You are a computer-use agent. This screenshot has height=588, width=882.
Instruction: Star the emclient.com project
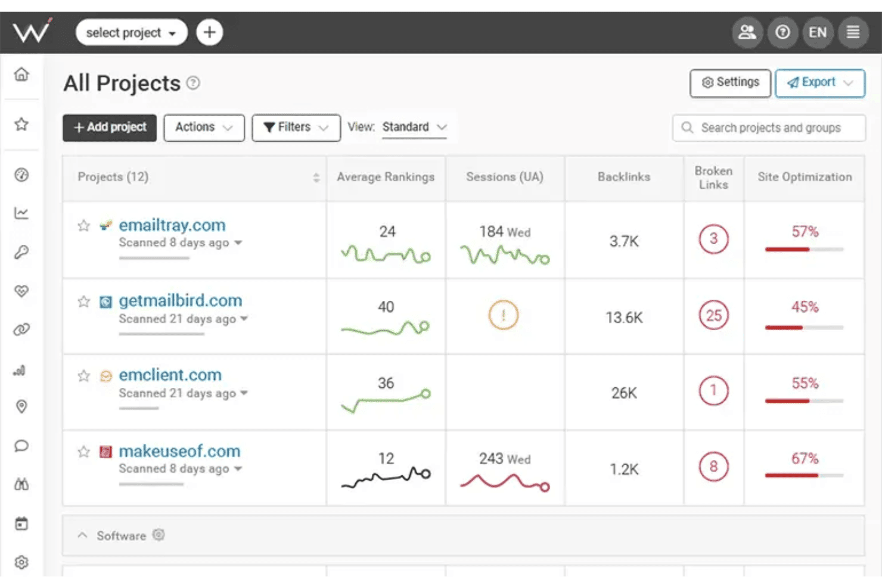pyautogui.click(x=83, y=376)
